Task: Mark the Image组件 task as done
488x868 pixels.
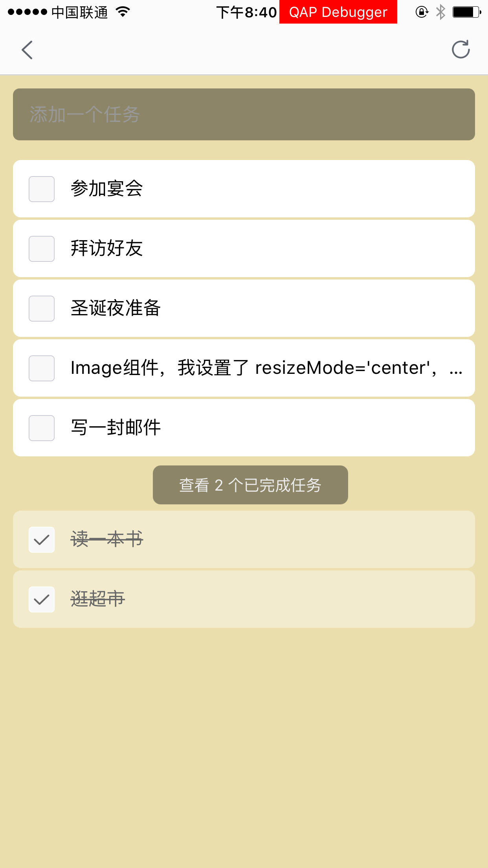Action: (x=42, y=368)
